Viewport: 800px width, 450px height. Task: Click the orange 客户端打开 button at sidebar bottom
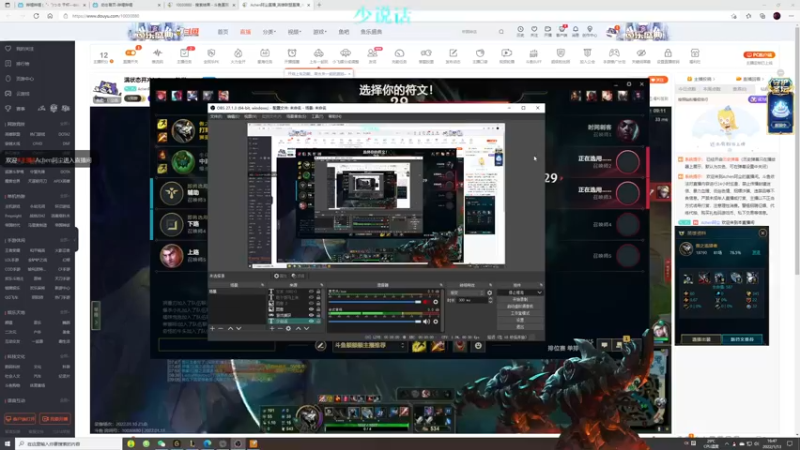point(20,419)
